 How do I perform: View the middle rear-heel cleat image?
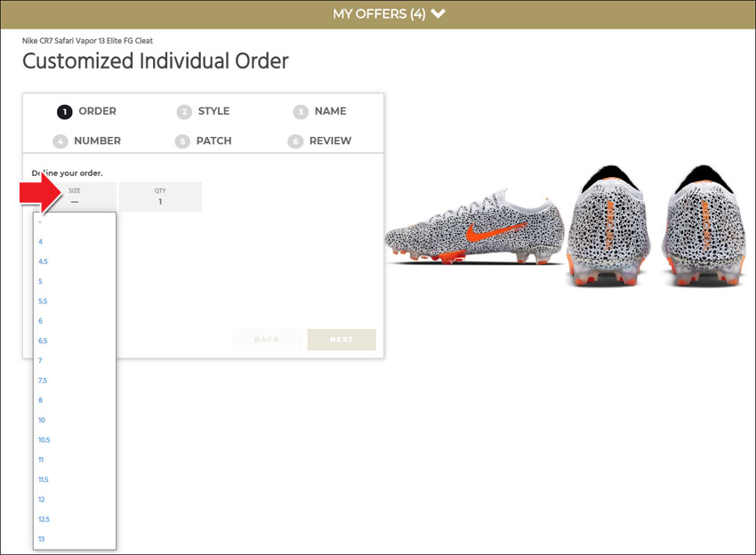(609, 225)
